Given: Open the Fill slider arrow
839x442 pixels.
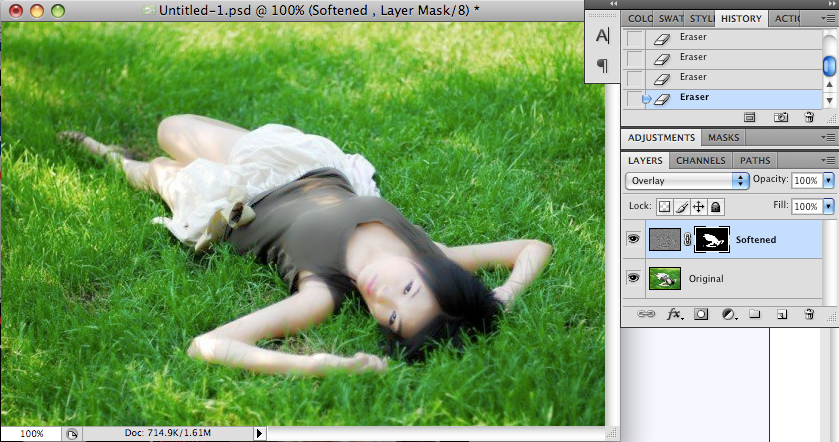Looking at the screenshot, I should tap(828, 206).
